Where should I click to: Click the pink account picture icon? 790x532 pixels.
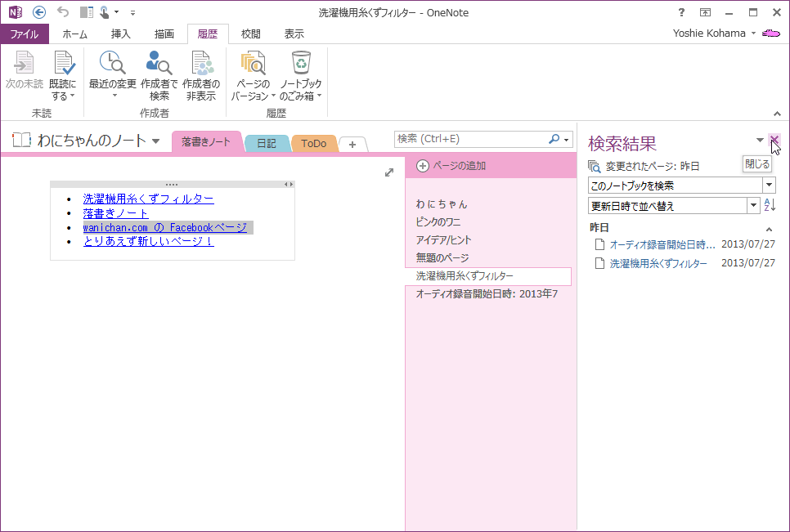coord(771,34)
